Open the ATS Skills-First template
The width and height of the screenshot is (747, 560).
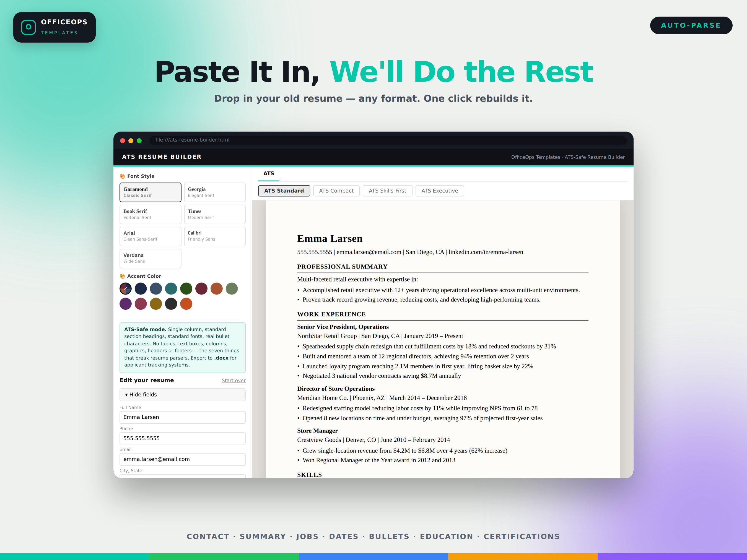click(387, 191)
